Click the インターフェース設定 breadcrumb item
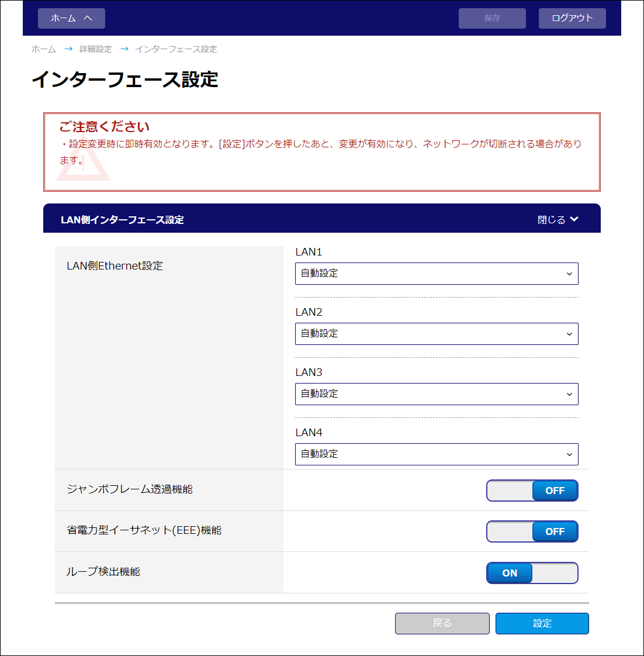 [x=176, y=49]
